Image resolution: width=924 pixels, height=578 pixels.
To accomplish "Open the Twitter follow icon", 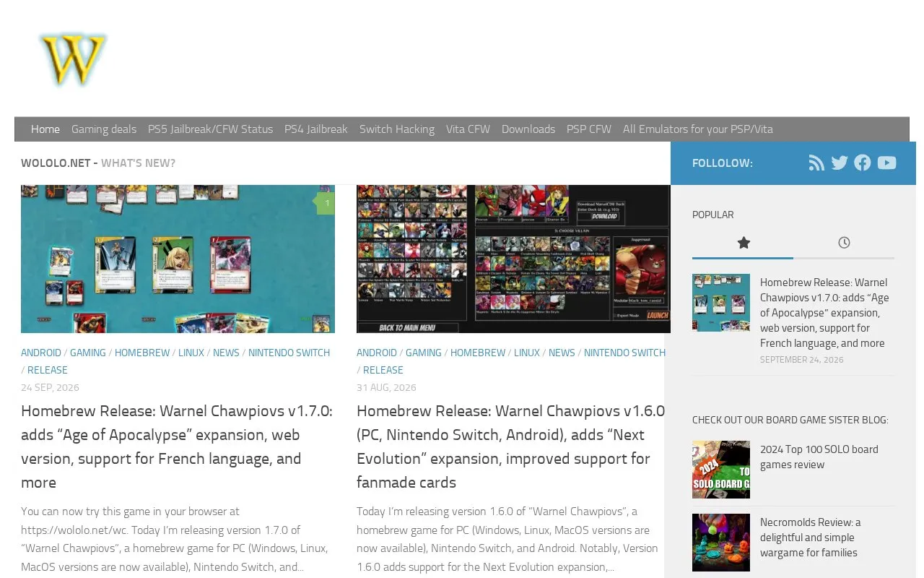I will [x=840, y=163].
